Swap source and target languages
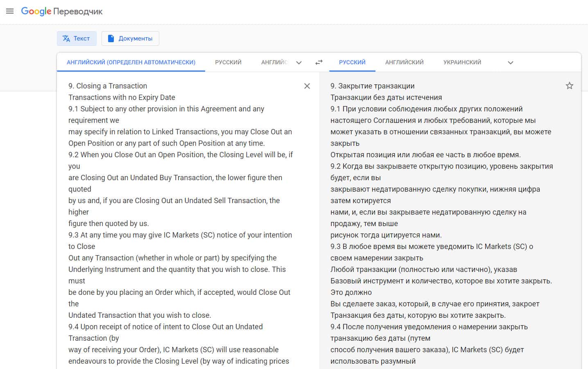The height and width of the screenshot is (369, 588). [x=319, y=62]
